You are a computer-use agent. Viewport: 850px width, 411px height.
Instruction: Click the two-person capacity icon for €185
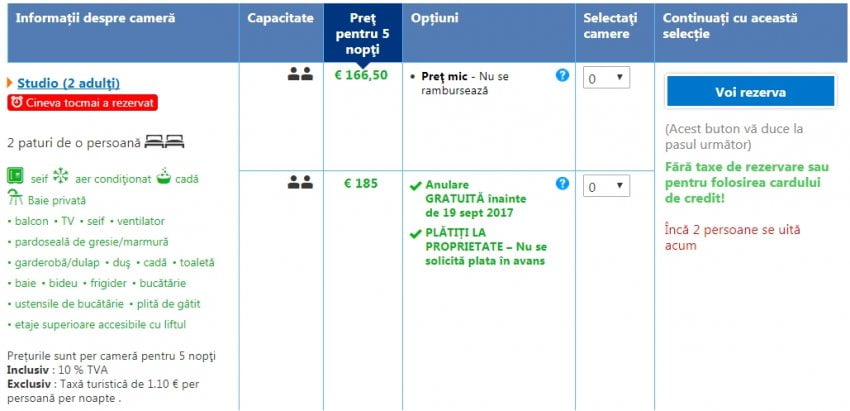(300, 183)
